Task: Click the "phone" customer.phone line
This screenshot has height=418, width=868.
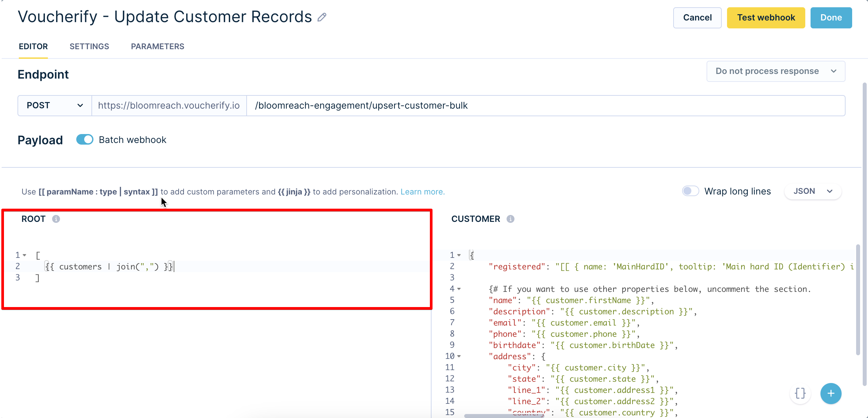Action: coord(564,334)
